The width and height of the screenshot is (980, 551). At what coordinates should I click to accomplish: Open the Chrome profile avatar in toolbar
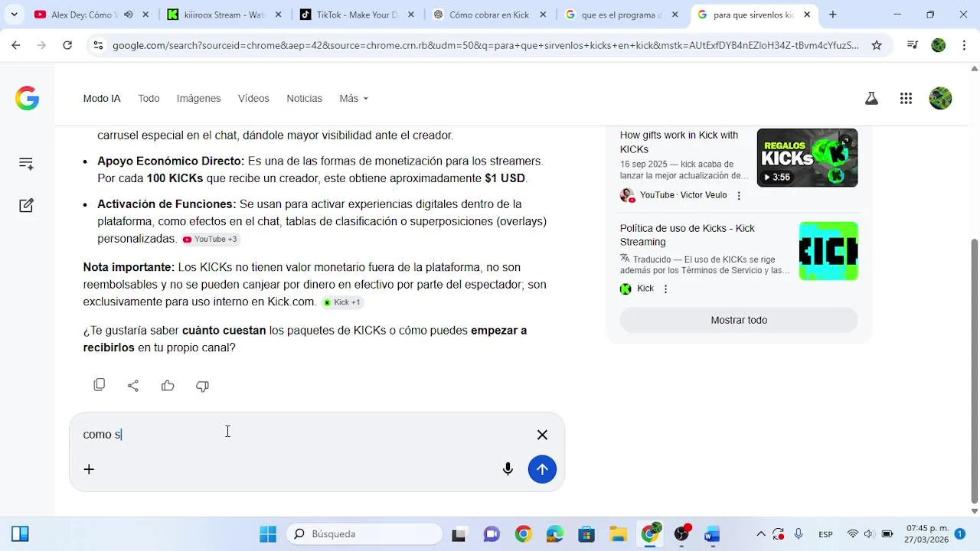[x=939, y=45]
